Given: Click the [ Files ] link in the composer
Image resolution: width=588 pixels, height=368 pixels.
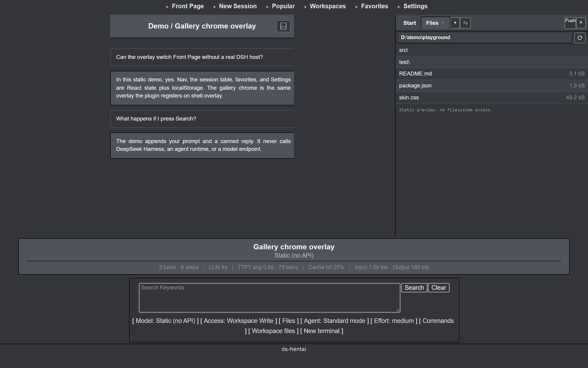Looking at the screenshot, I should pyautogui.click(x=289, y=321).
